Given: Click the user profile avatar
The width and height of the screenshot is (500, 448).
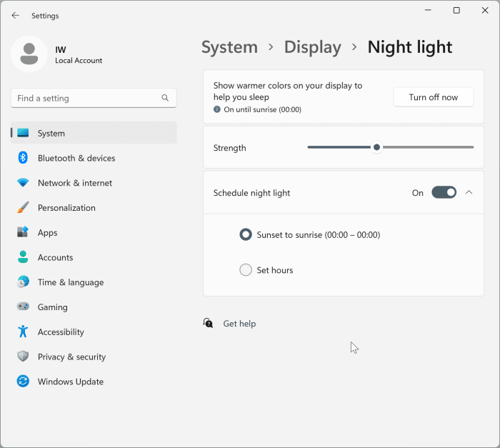Looking at the screenshot, I should [29, 54].
